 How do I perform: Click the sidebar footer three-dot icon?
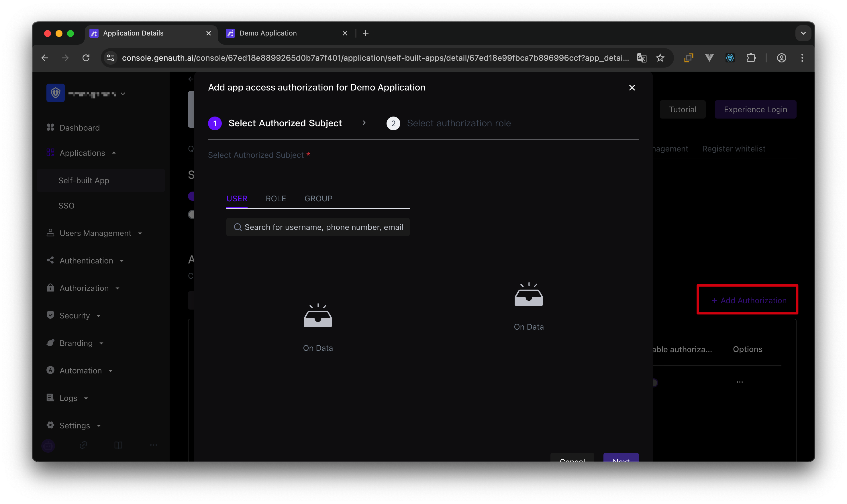tap(154, 445)
